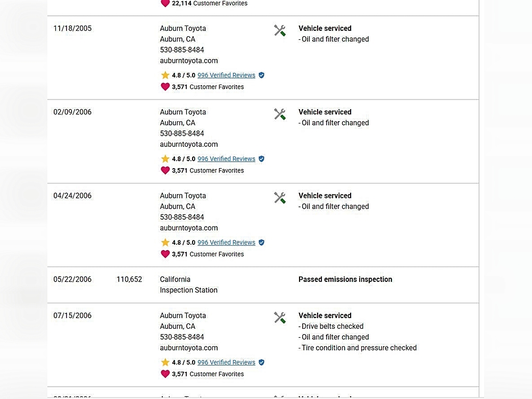Click the verified shield badge in the 11/18/2005 entry
The image size is (532, 399).
pos(261,76)
